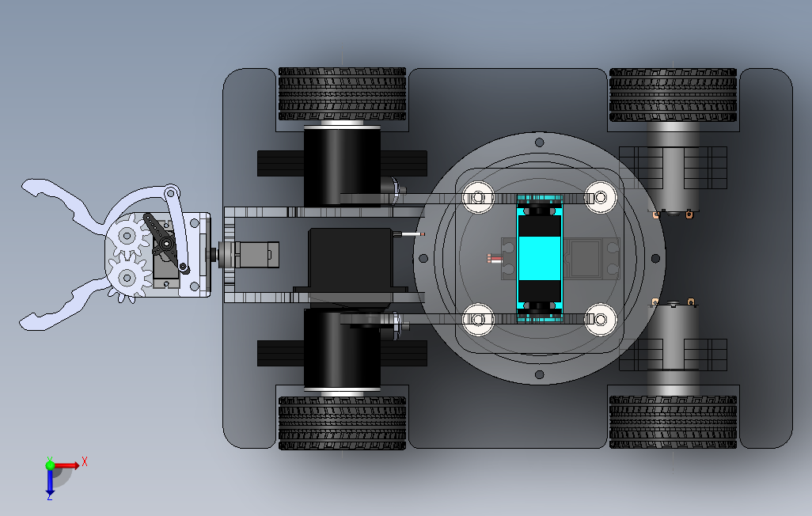Select the rear upper tire

click(x=673, y=95)
